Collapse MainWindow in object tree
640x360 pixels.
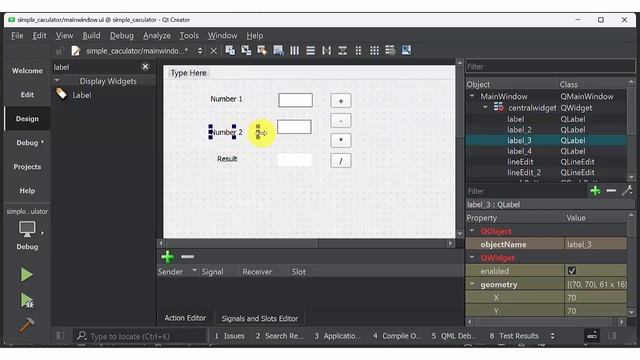pyautogui.click(x=472, y=96)
